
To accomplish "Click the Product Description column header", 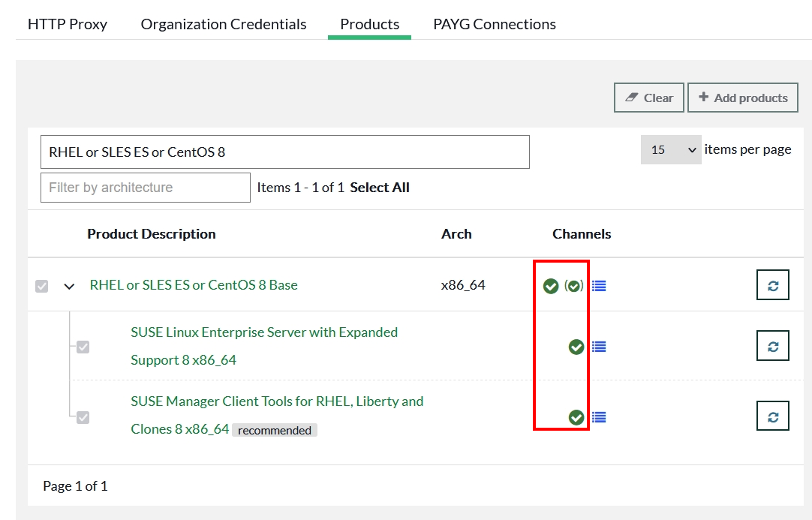I will coord(151,234).
